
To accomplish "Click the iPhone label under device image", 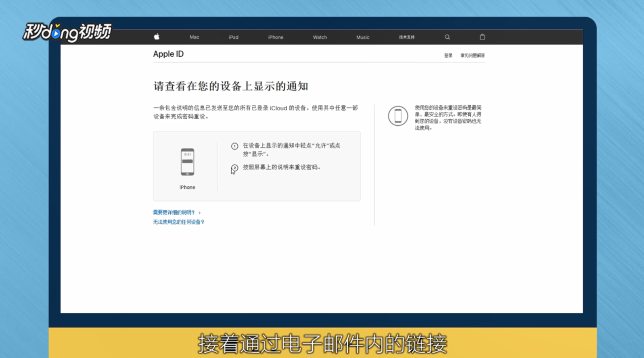I will pos(187,187).
